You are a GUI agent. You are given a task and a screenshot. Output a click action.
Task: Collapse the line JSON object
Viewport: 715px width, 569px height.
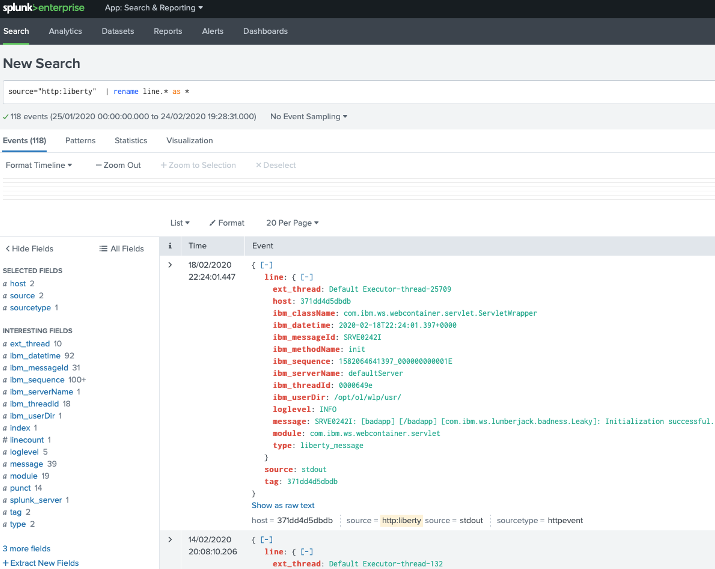coord(308,276)
